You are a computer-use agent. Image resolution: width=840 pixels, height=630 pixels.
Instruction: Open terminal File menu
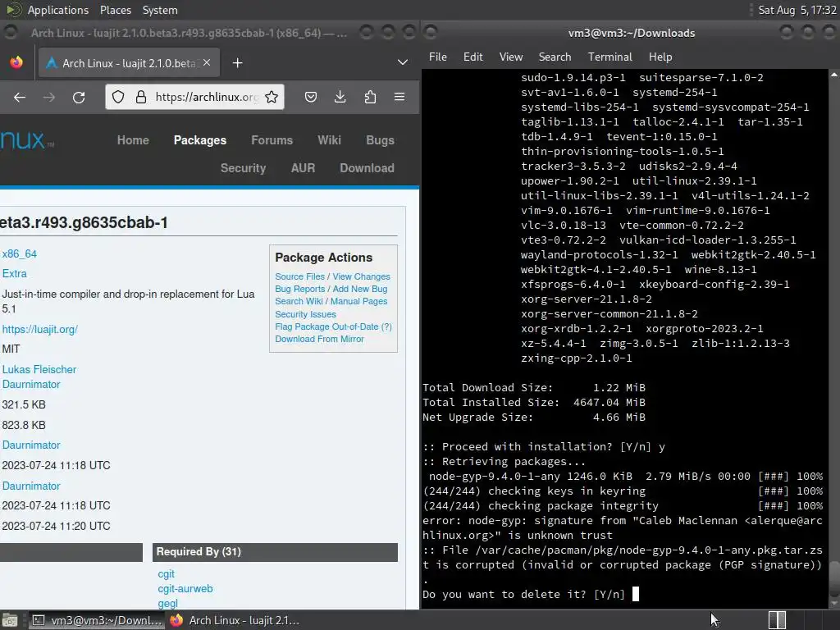[438, 57]
